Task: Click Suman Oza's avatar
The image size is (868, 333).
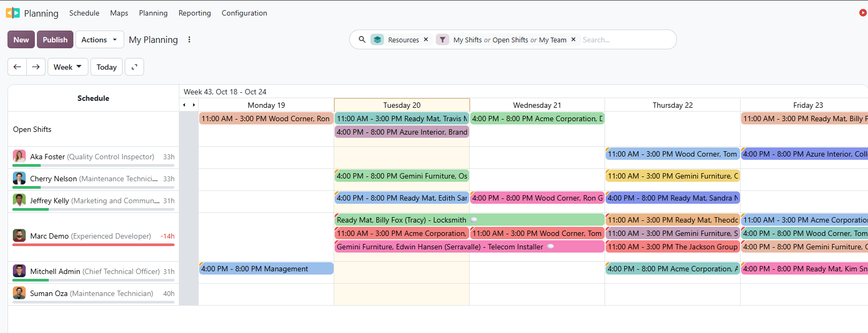Action: (x=19, y=293)
